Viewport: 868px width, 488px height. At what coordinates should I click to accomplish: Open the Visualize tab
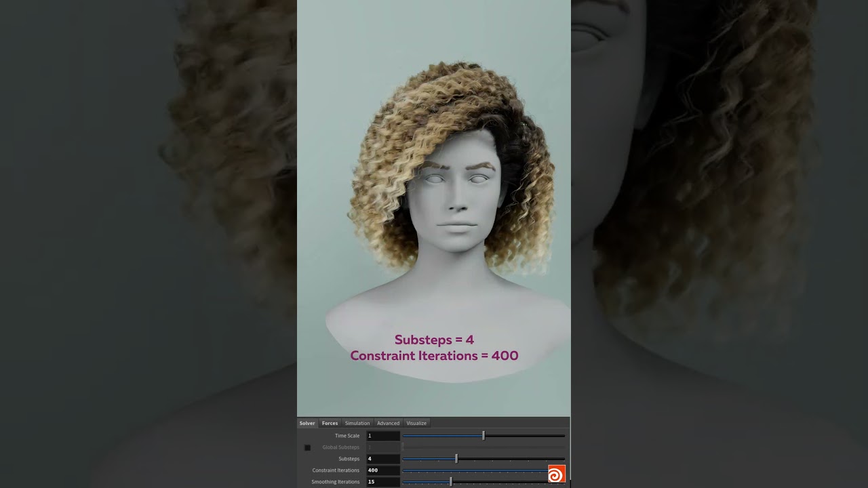point(416,423)
